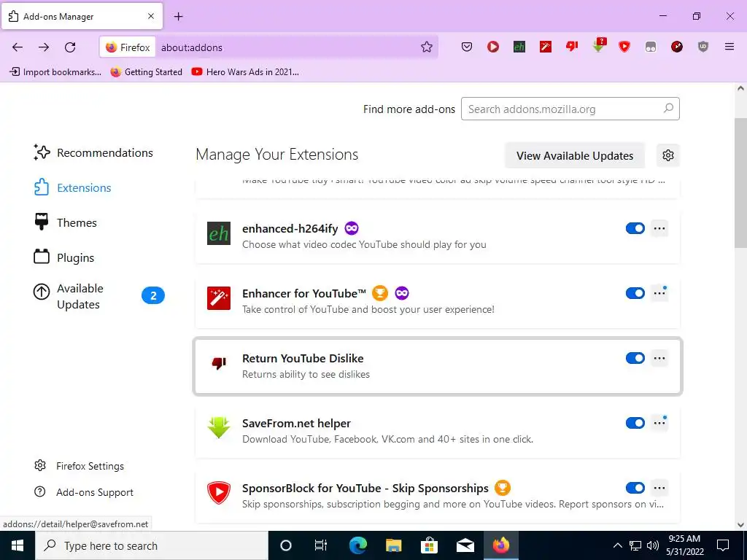Click the Return YouTube Dislike thumbs-down logo
The height and width of the screenshot is (560, 747).
point(219,363)
